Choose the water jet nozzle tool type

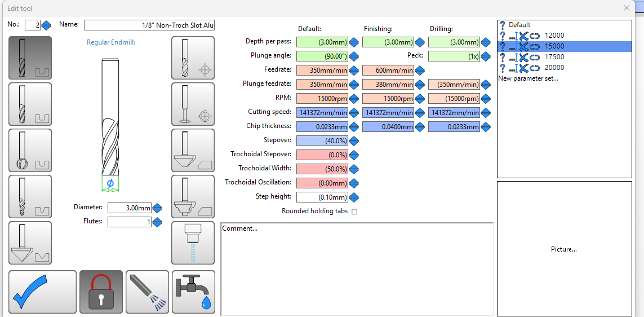tap(193, 243)
